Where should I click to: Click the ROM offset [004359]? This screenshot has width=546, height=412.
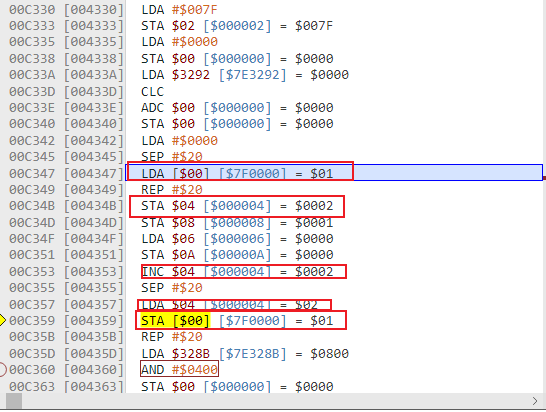pos(94,320)
